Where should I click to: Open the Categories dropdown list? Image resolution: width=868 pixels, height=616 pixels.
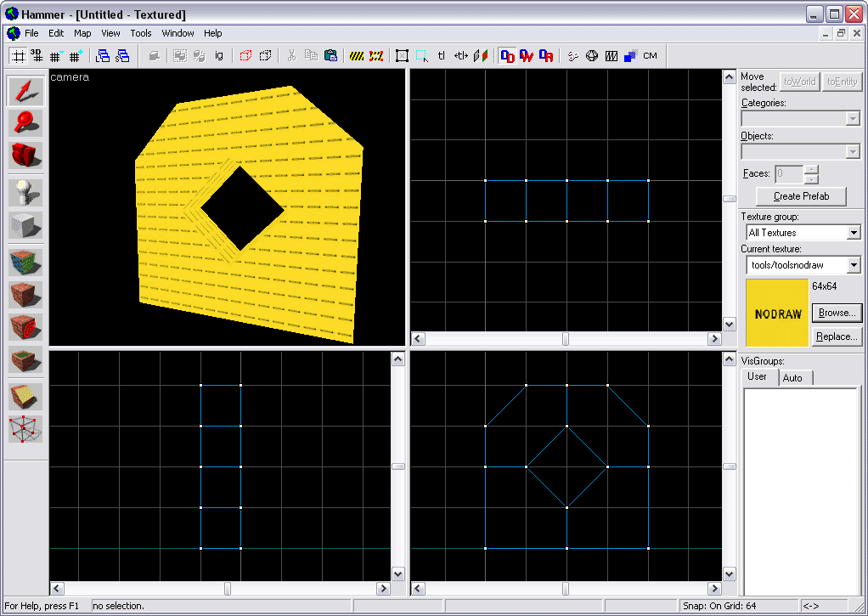pos(854,119)
